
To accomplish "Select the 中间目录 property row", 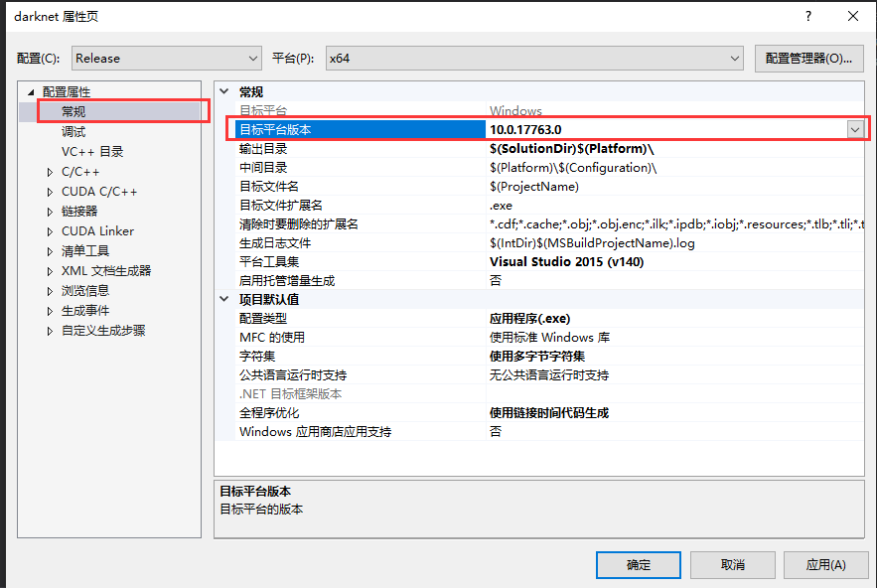I will click(x=549, y=168).
